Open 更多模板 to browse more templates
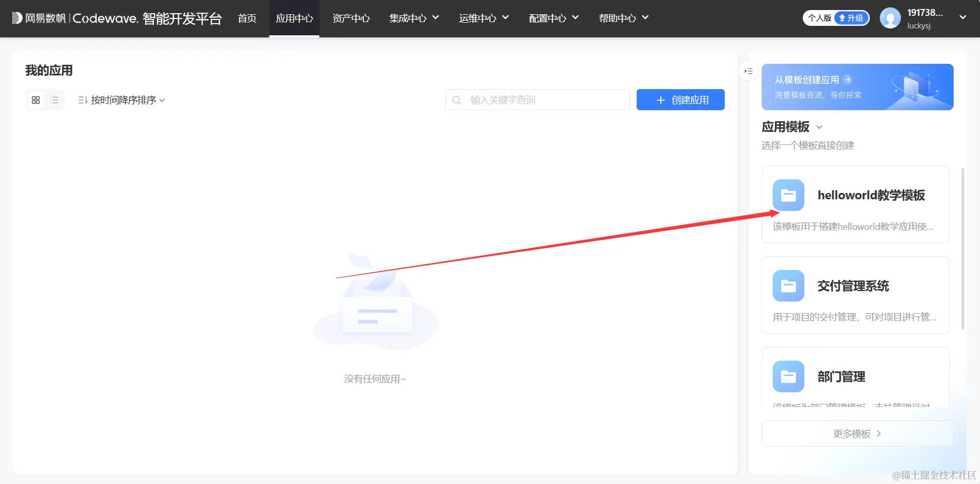Screen dimensions: 980x484 tap(857, 433)
